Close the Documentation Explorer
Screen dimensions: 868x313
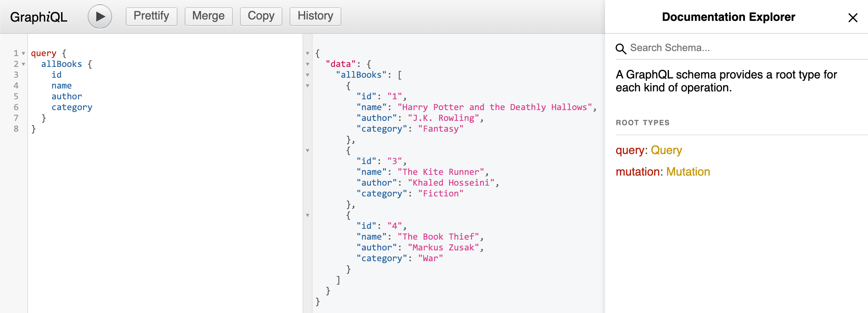pos(853,18)
